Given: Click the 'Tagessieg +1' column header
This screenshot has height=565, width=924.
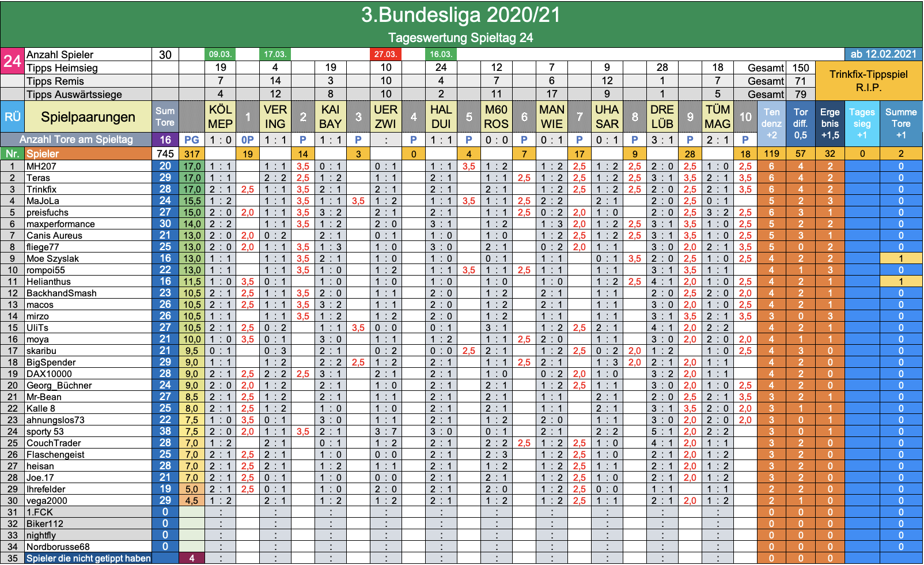Looking at the screenshot, I should (x=862, y=123).
